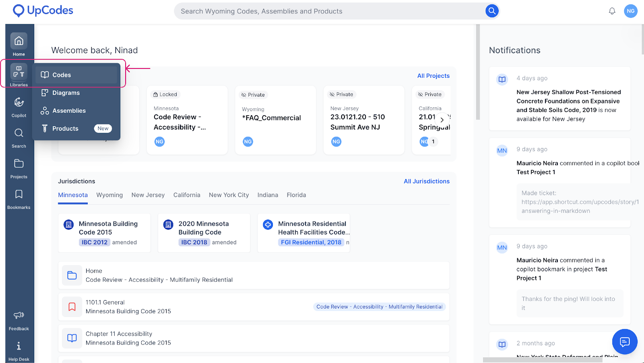Open Code Review - Accessibility project card
Image resolution: width=644 pixels, height=363 pixels.
(x=187, y=120)
